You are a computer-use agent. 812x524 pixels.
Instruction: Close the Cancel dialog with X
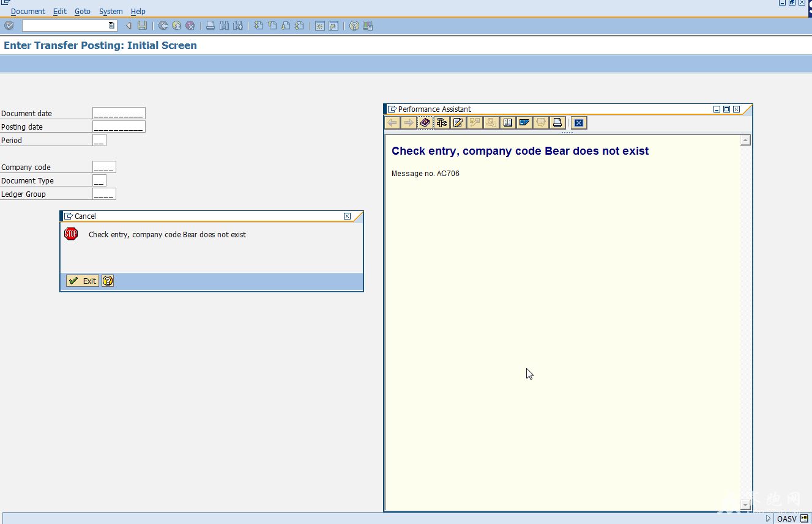347,216
